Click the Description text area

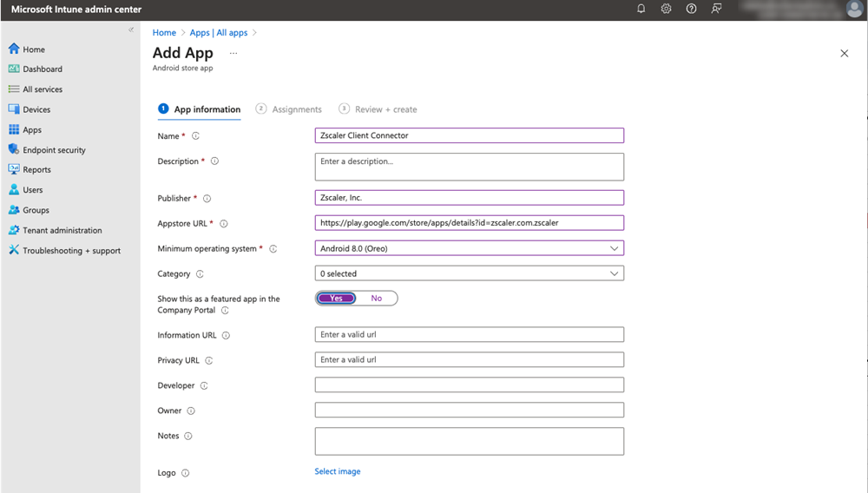click(x=470, y=167)
